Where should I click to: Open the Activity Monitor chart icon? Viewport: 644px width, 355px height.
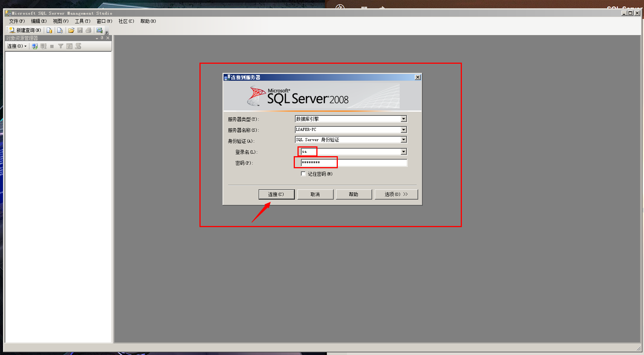tap(100, 30)
